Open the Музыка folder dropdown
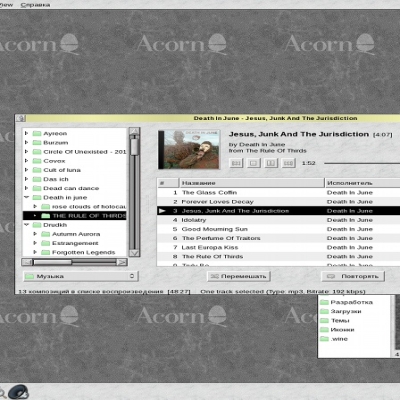This screenshot has height=400, width=400. click(81, 276)
